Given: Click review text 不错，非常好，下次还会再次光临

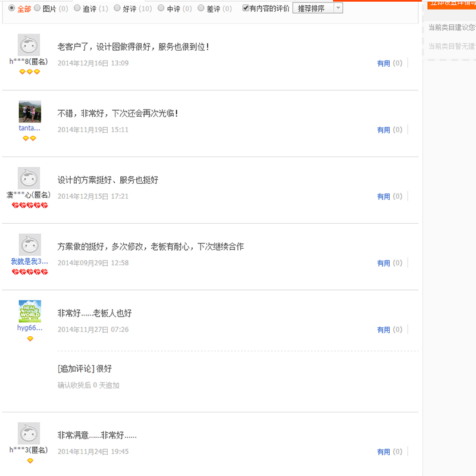Looking at the screenshot, I should (118, 113).
